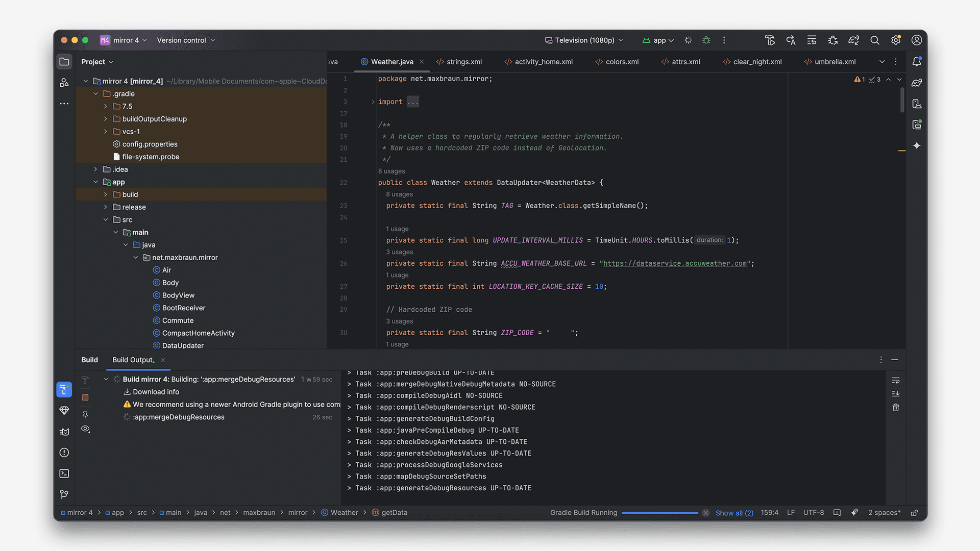980x551 pixels.
Task: Open the Television (1080p) device dropdown
Action: (x=584, y=40)
